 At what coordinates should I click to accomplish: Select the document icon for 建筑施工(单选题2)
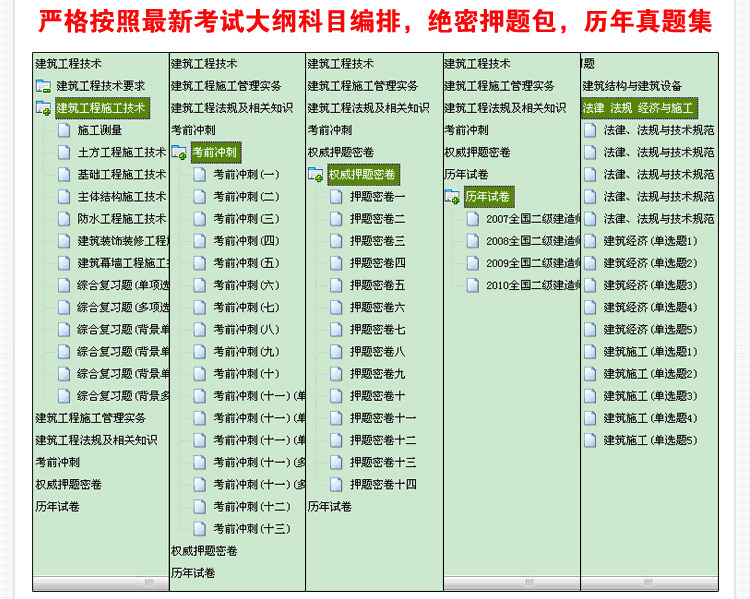coord(590,374)
